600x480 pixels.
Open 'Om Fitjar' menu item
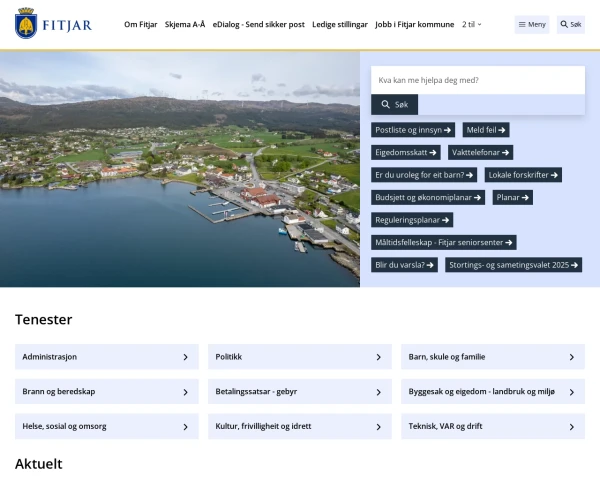[140, 24]
